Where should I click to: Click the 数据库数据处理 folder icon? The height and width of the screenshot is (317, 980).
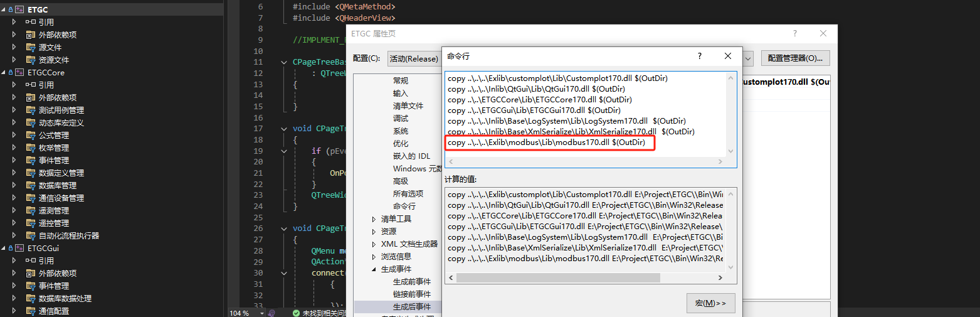click(31, 298)
